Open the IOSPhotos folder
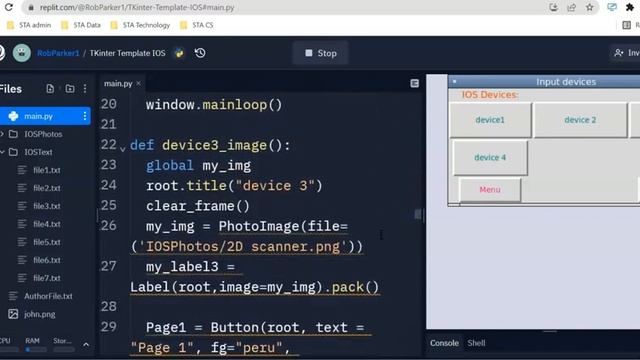The height and width of the screenshot is (360, 640). (x=43, y=134)
